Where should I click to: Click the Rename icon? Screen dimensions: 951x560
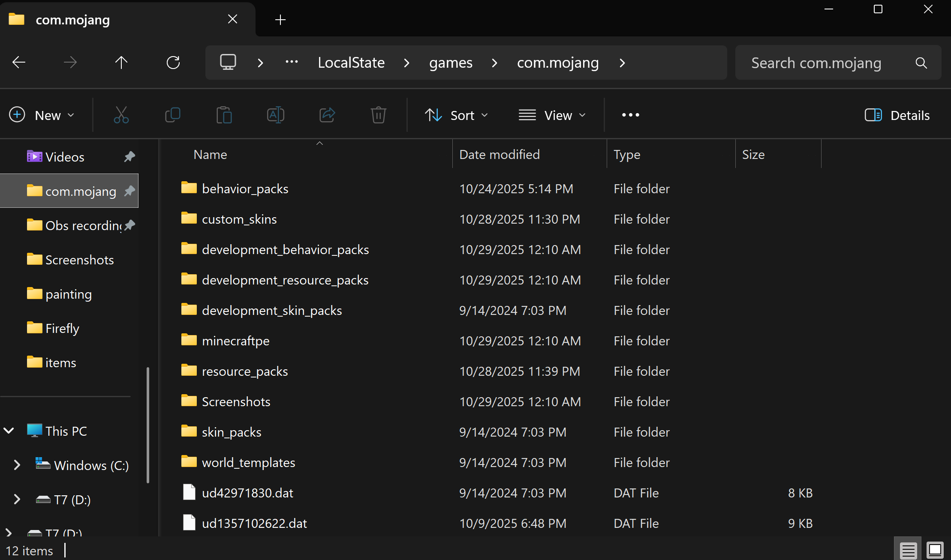tap(275, 115)
